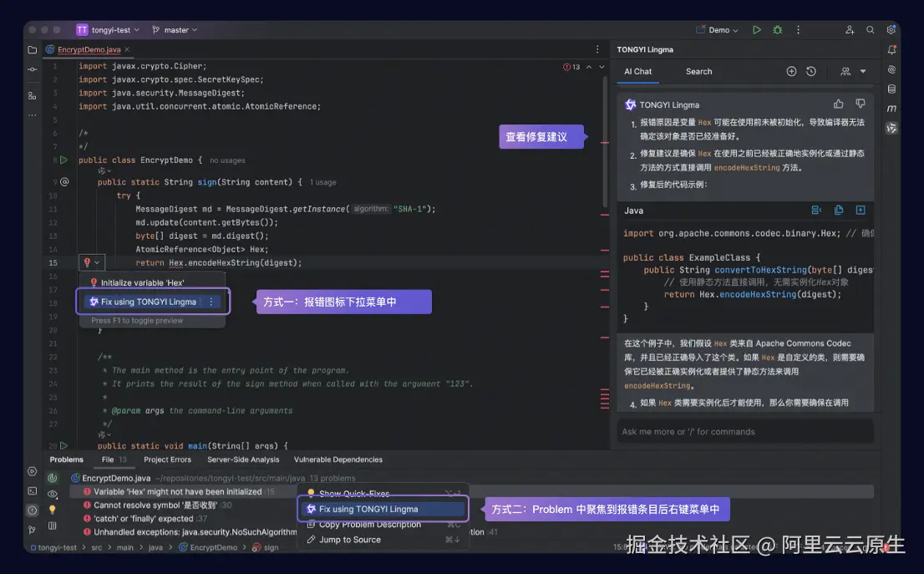The height and width of the screenshot is (574, 924).
Task: Open more actions kebab beside the debug icon
Action: [799, 29]
